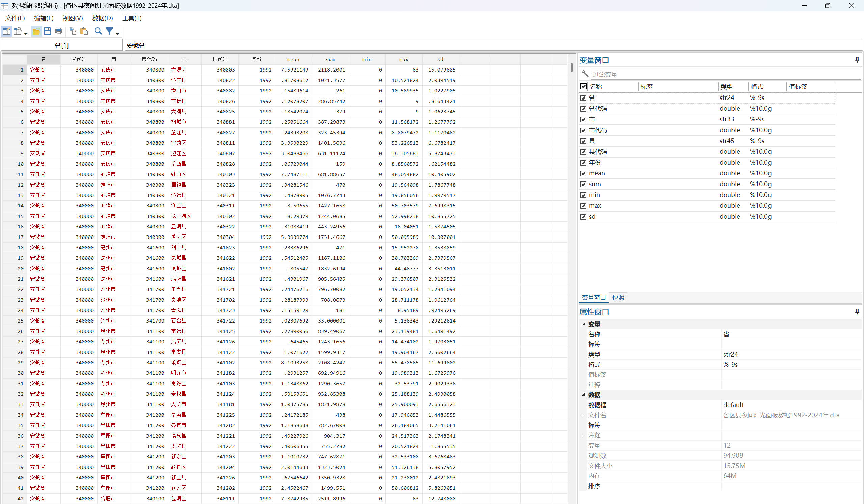This screenshot has height=504, width=864.
Task: Save dataset with the floppy disk icon
Action: tap(47, 31)
